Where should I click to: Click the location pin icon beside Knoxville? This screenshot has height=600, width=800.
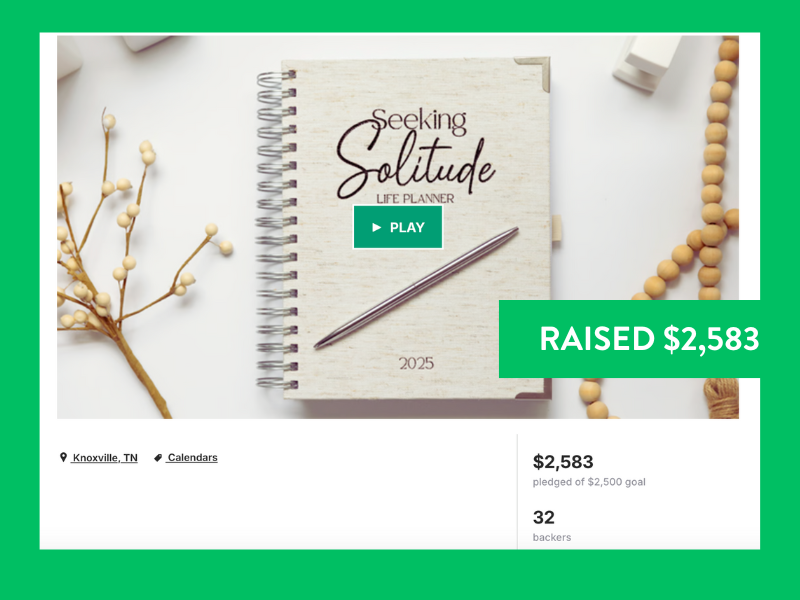tap(63, 457)
